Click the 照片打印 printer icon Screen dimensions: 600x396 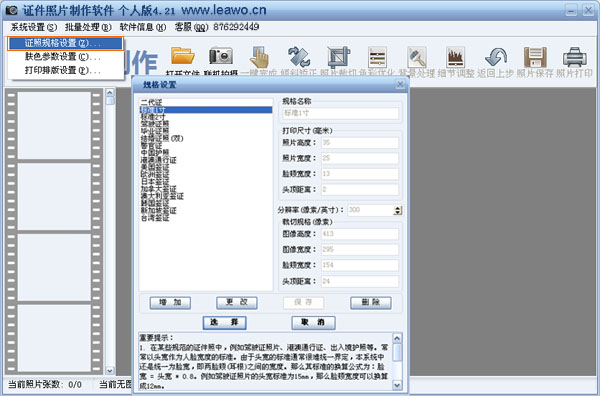(x=574, y=57)
